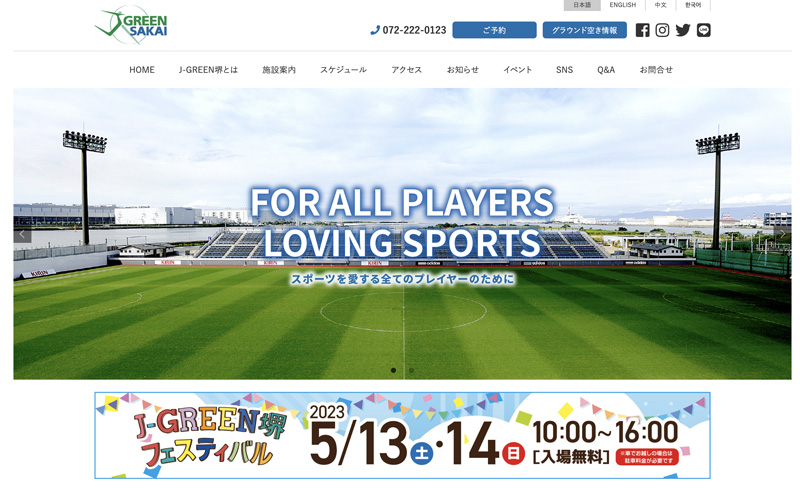Jump to second carousel slide dot
This screenshot has height=500, width=800.
tap(411, 370)
